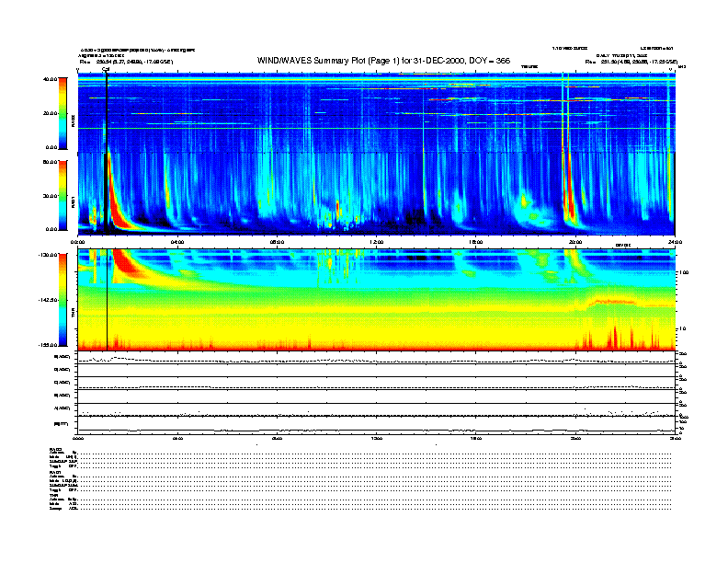Click the Cal marker above the spectrogram
The image size is (728, 563).
tap(106, 70)
